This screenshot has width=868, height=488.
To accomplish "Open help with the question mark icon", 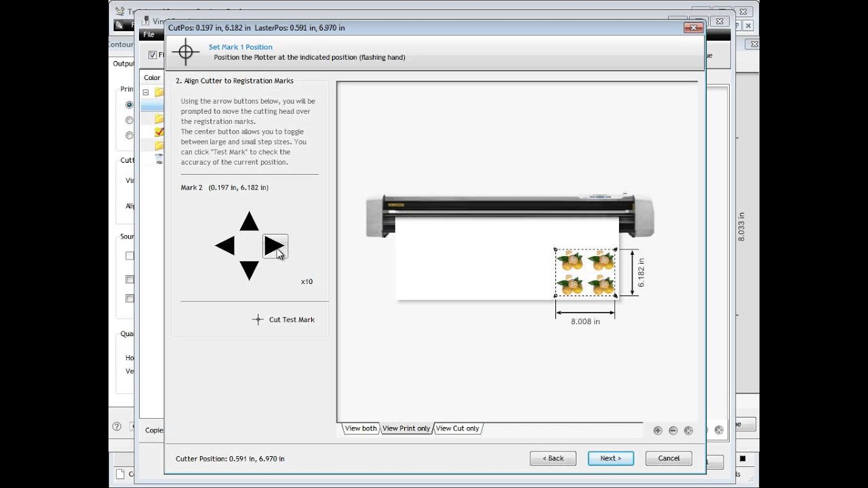I will 117,427.
